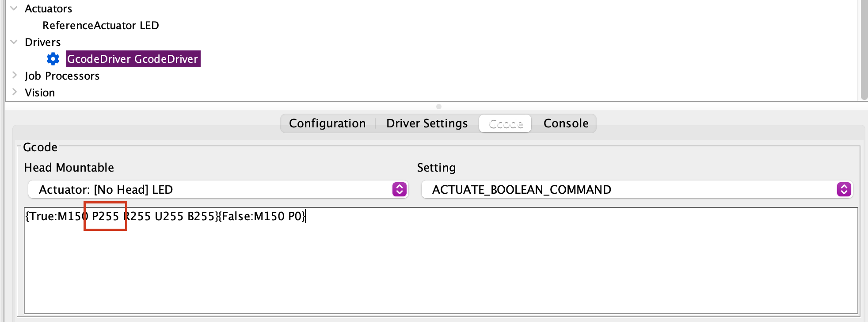Select the Job Processors label
The image size is (868, 322).
pyautogui.click(x=62, y=76)
